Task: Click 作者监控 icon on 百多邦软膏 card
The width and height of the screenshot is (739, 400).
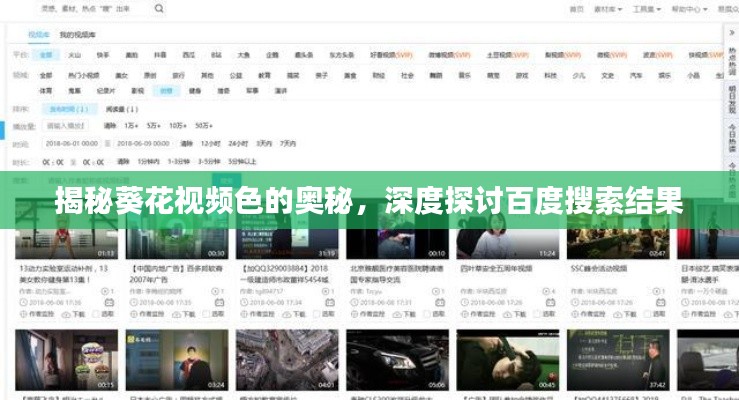Action: pos(134,314)
